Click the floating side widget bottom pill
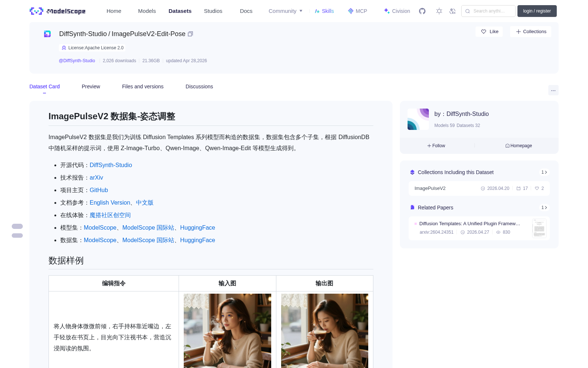Screen dimensions: 588x368 pos(17,236)
